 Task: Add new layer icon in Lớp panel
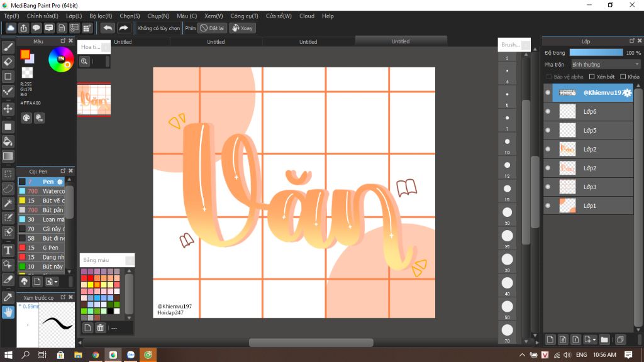[550, 339]
